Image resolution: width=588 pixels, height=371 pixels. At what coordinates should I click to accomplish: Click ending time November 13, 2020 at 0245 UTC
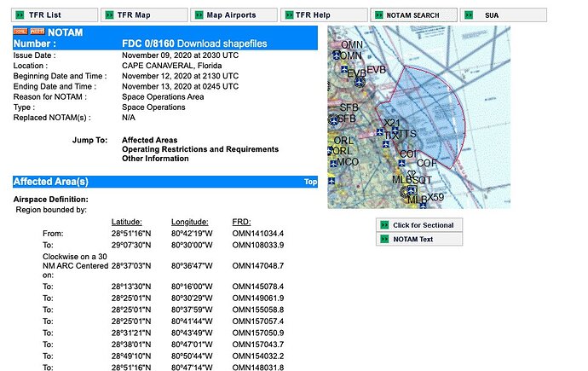point(181,86)
